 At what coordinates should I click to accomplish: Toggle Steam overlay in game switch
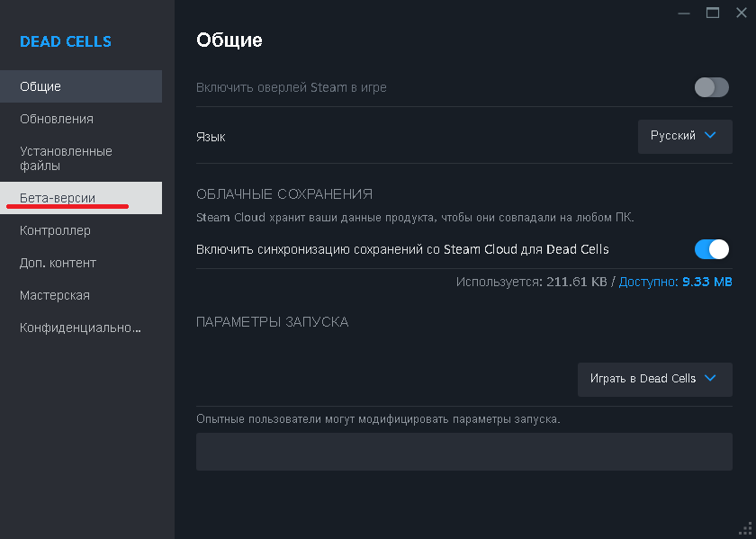(x=711, y=87)
